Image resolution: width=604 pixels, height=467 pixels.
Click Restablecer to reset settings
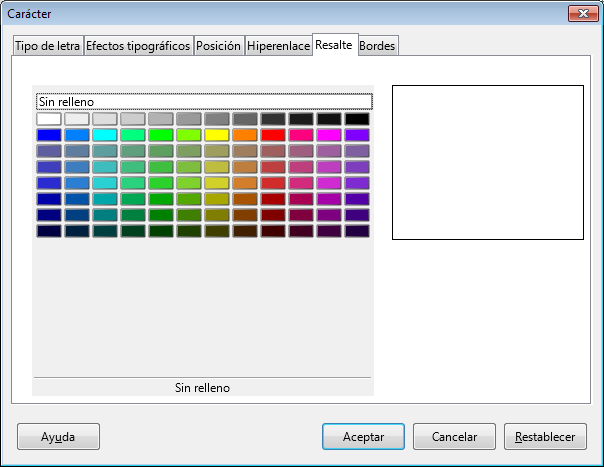click(544, 437)
